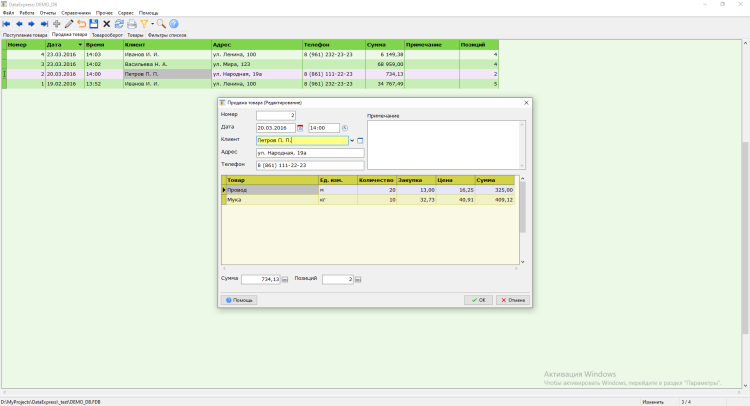Switch to the Товарооборот tab
Viewport: 750px width, 406px height.
107,35
